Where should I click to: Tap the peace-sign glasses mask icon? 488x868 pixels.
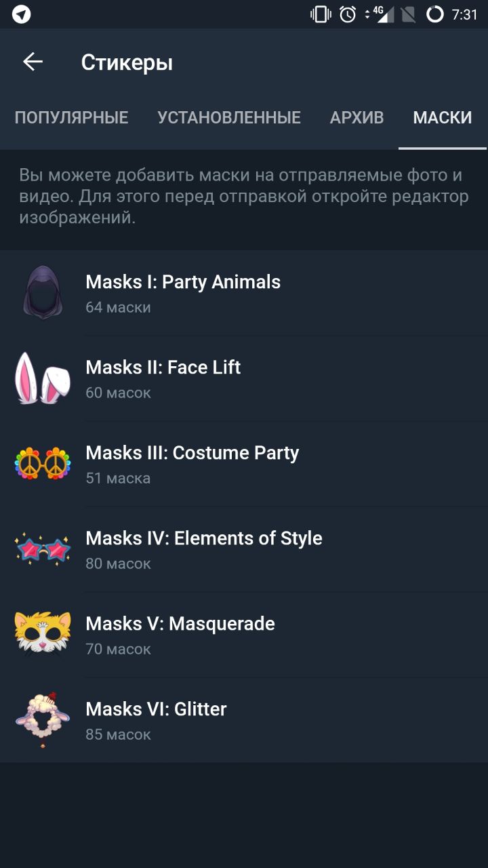click(x=43, y=464)
